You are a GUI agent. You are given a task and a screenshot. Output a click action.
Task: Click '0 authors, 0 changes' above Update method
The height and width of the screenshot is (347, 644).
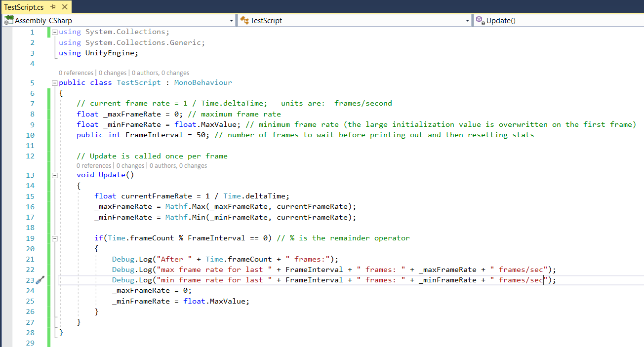178,166
